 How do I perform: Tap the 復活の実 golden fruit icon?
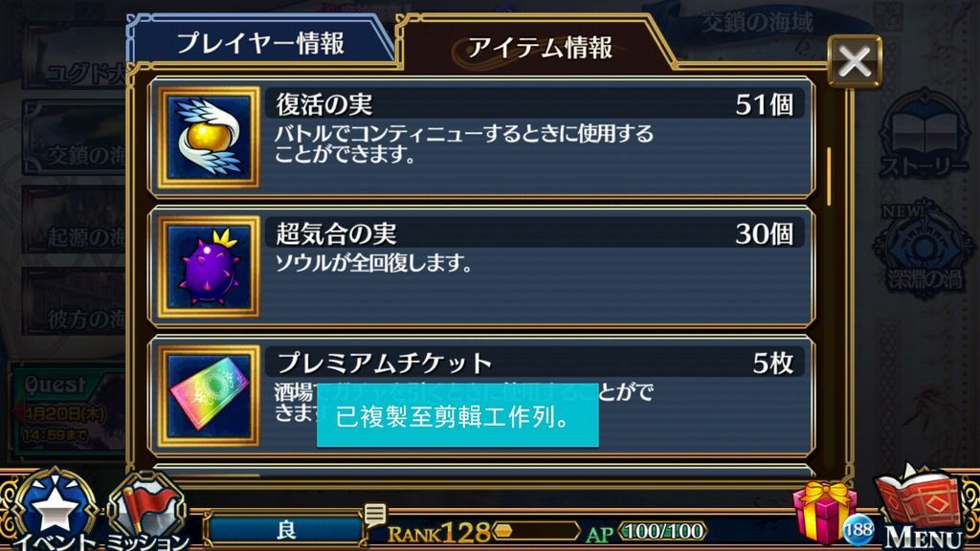click(x=208, y=138)
